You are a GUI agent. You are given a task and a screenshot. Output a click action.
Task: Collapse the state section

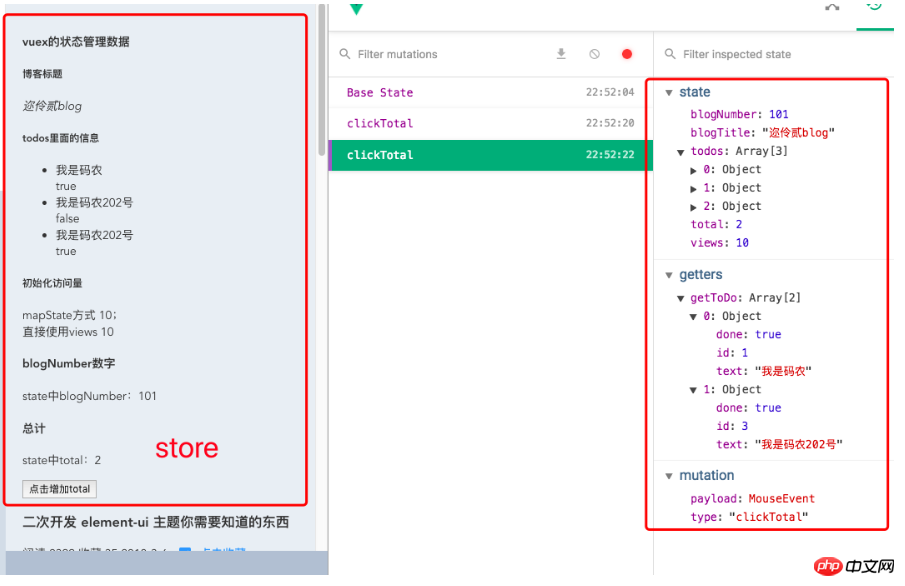coord(669,92)
